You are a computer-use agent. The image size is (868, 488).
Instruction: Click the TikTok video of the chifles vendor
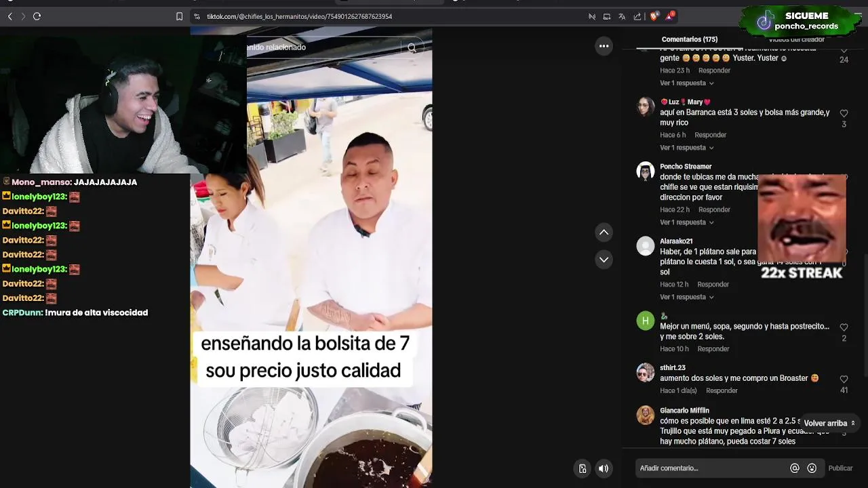[x=311, y=258]
